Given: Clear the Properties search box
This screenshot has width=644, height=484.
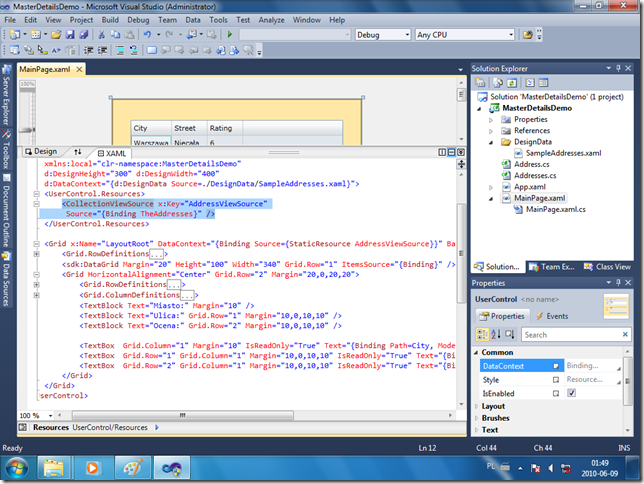Looking at the screenshot, I should pos(625,334).
